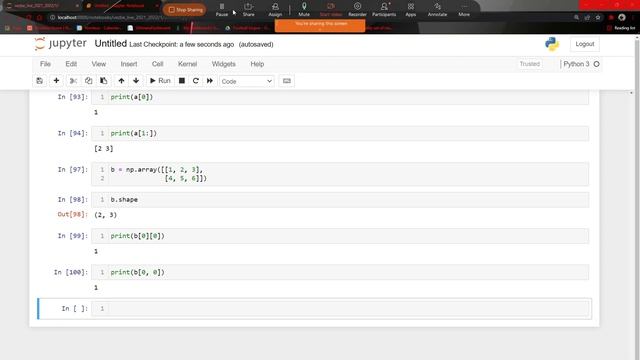Click the print(a[0]) code cell

coord(340,97)
